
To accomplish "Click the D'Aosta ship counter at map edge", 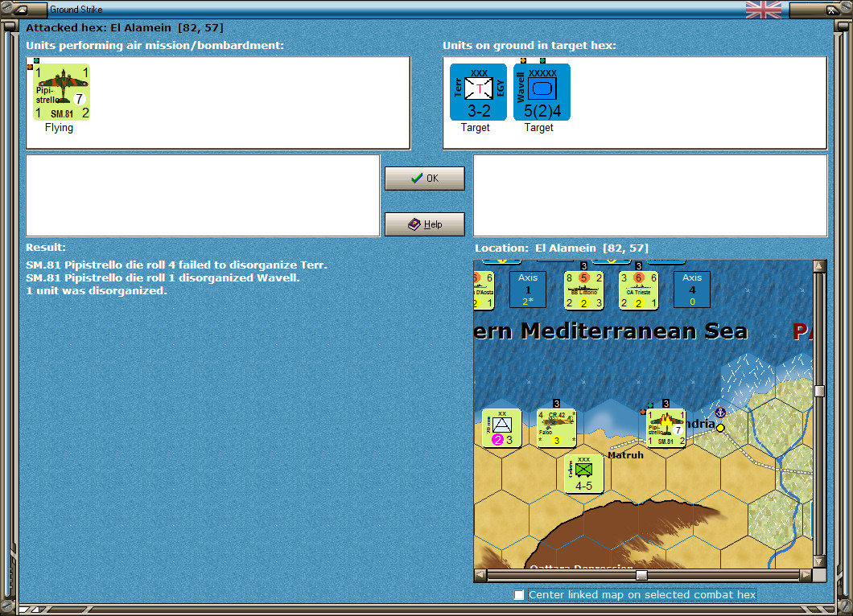I will coord(484,290).
